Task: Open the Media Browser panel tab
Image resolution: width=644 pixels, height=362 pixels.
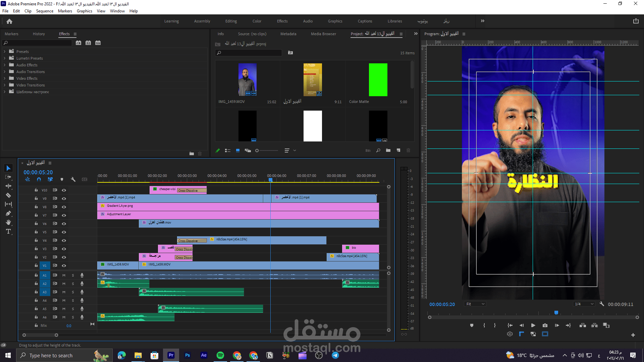Action: coord(323,34)
